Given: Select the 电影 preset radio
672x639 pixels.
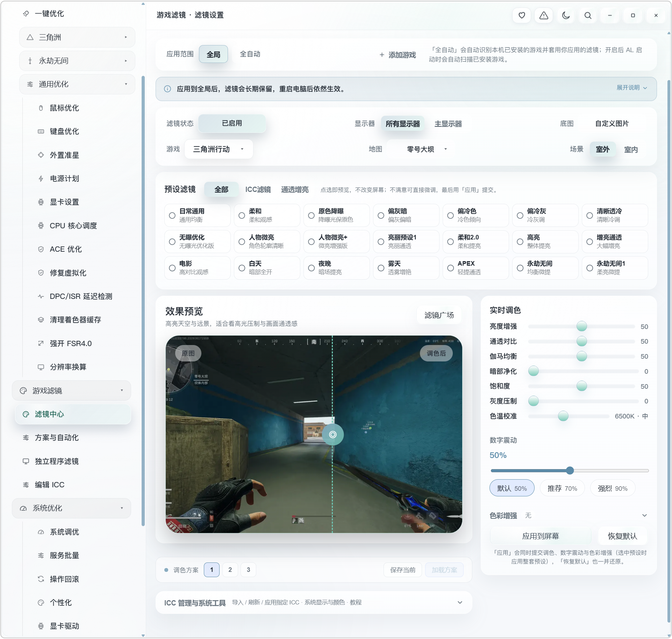Looking at the screenshot, I should point(172,268).
